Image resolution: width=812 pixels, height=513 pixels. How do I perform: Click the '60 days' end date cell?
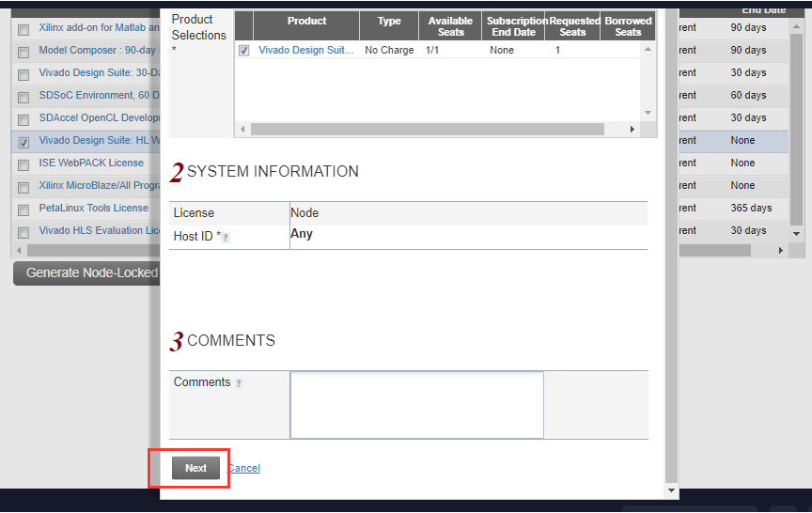tap(748, 95)
